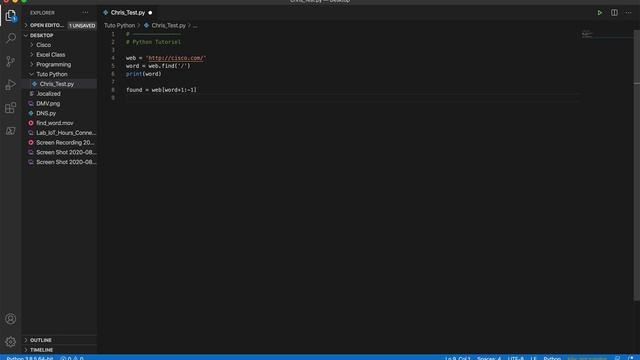This screenshot has height=360, width=640.
Task: Click Ln 9, Col 1 in status bar
Action: coord(458,358)
